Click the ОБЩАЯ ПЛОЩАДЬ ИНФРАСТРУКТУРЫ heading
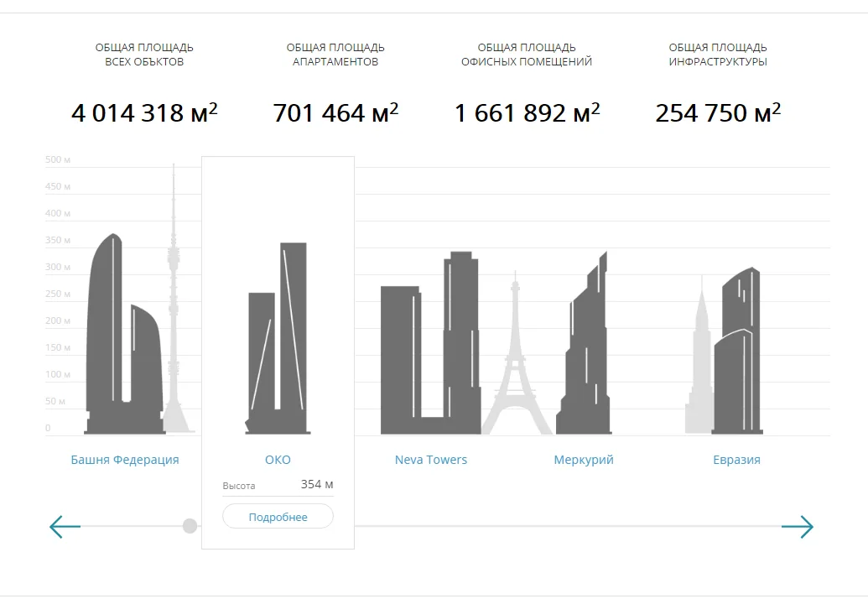 coord(718,55)
